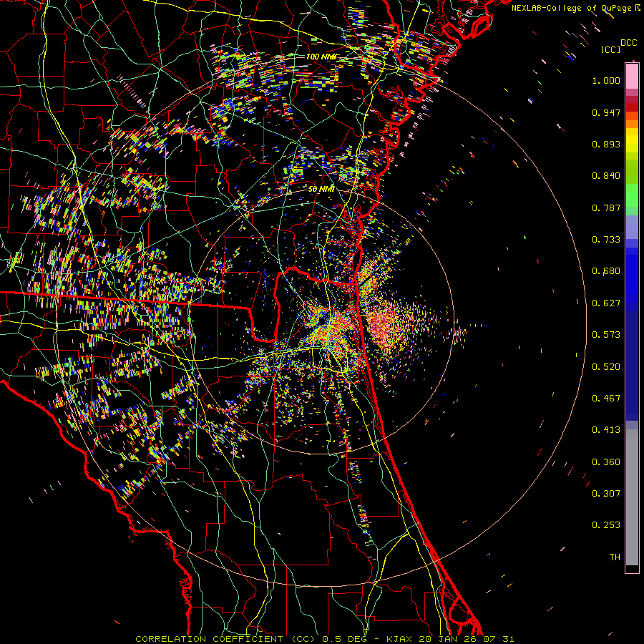Pick the gray segment of the color bar

(x=632, y=497)
